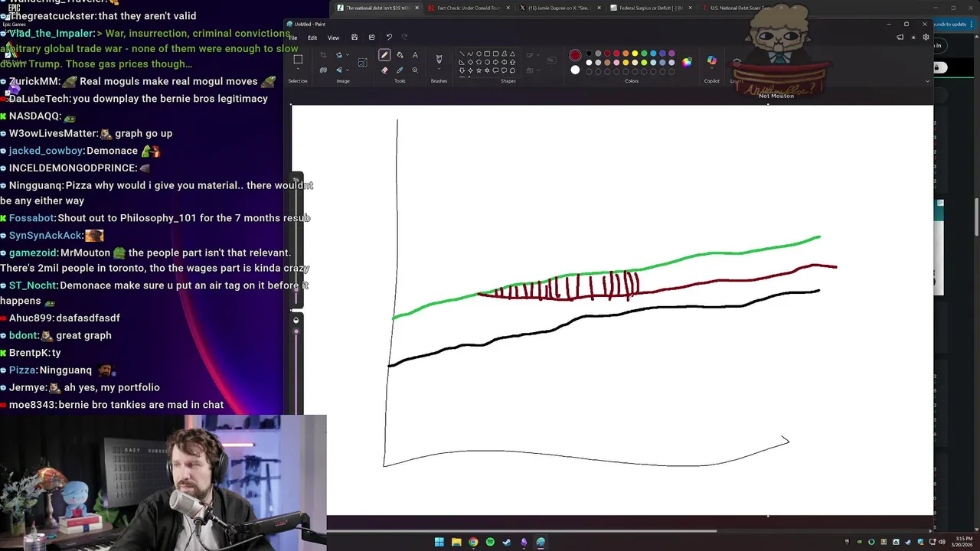Open Paint settings gear icon
The image size is (980, 551).
926,37
